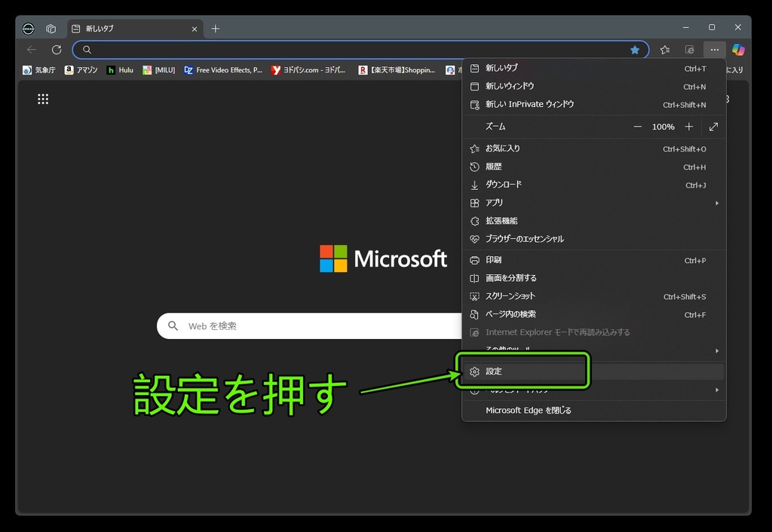Viewport: 772px width, 532px height.
Task: Click the 100% zoom value
Action: pos(663,127)
